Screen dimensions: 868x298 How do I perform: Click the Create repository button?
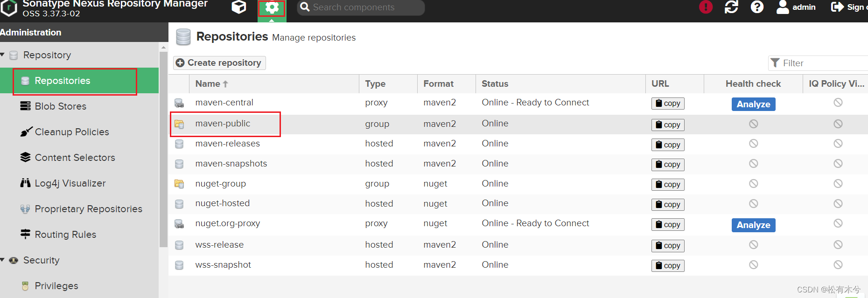click(x=219, y=63)
